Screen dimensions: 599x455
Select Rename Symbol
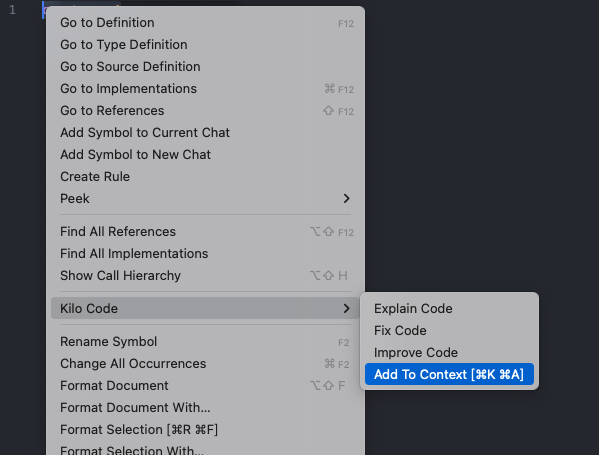[205, 342]
